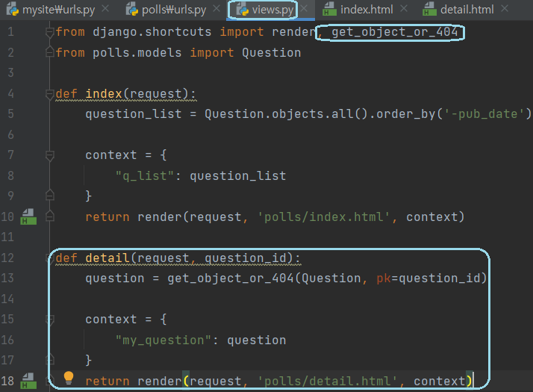Screen dimensions: 533x392
Task: Click the "q_list" dictionary key
Action: point(145,176)
